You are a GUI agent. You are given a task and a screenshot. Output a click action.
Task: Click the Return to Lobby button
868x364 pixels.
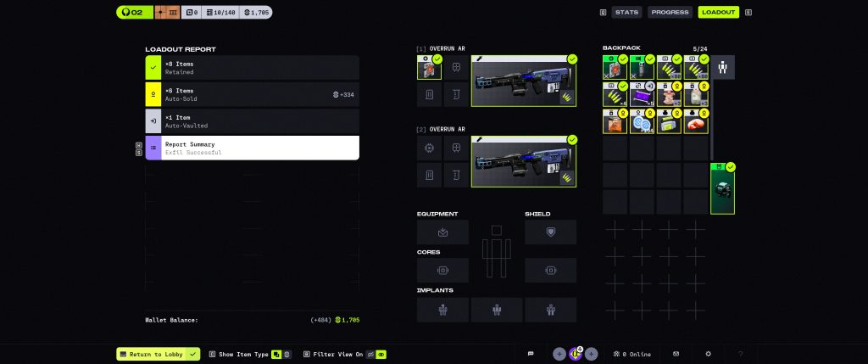tap(152, 354)
